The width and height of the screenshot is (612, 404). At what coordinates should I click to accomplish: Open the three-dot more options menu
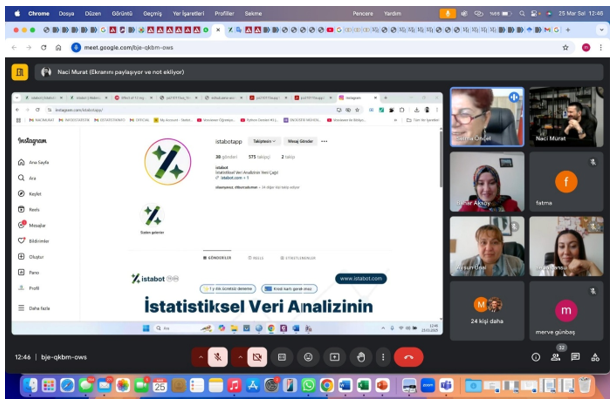[383, 356]
